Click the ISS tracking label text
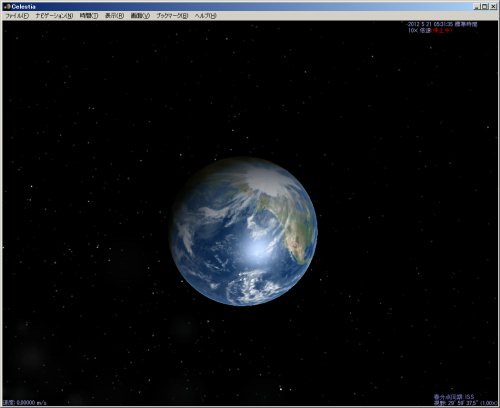This screenshot has width=500, height=408. [x=454, y=397]
